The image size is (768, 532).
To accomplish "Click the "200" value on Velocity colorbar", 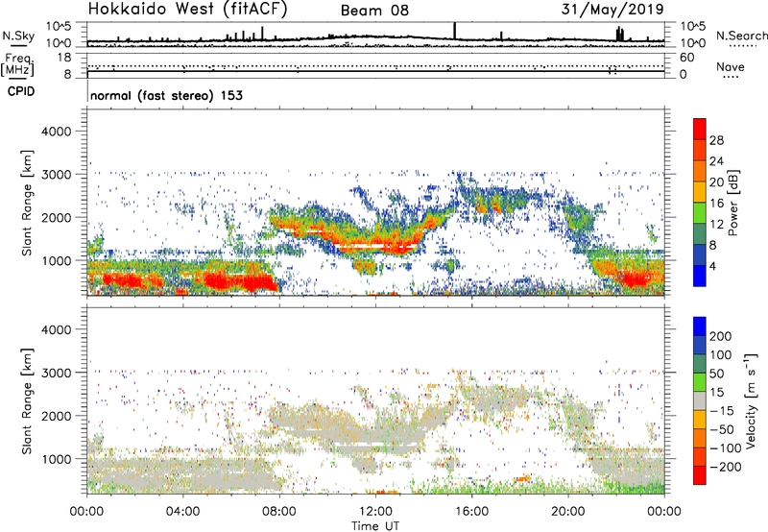I will 721,336.
